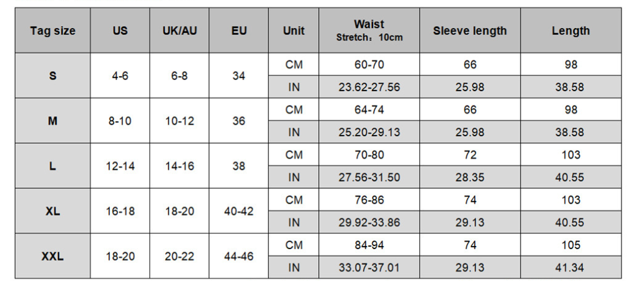Click the sleeve length 72 cell
The image size is (644, 281).
tap(470, 155)
